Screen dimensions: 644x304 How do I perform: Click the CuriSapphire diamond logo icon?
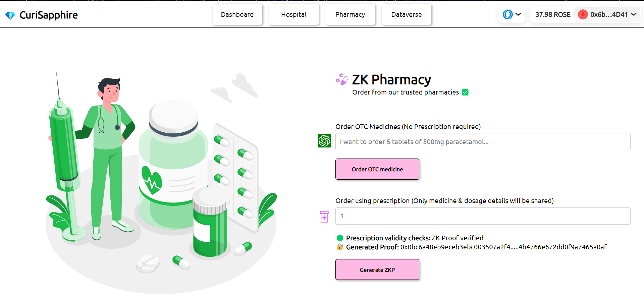[x=10, y=15]
